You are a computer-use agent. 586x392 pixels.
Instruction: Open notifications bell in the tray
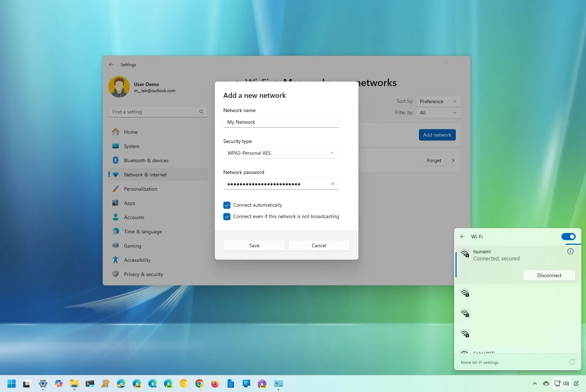pyautogui.click(x=576, y=383)
